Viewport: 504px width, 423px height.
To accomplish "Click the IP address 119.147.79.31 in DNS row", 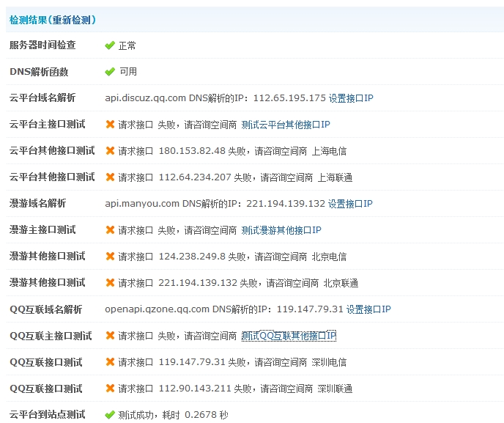I will click(310, 309).
